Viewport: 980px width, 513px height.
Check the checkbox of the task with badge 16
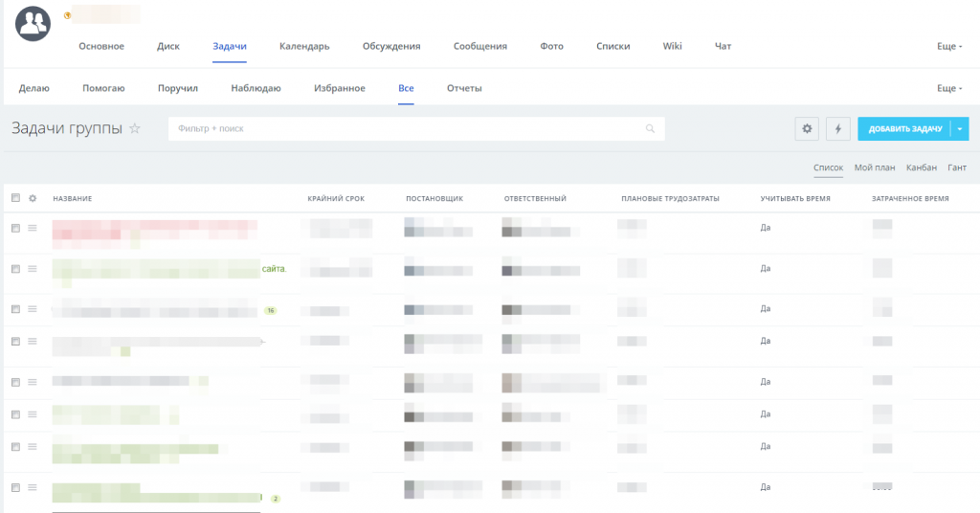click(x=15, y=309)
